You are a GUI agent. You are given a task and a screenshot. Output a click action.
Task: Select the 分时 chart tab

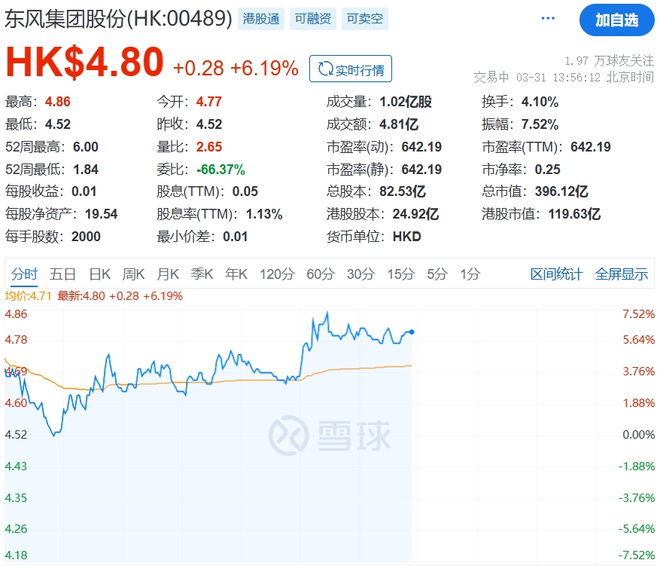pos(24,274)
